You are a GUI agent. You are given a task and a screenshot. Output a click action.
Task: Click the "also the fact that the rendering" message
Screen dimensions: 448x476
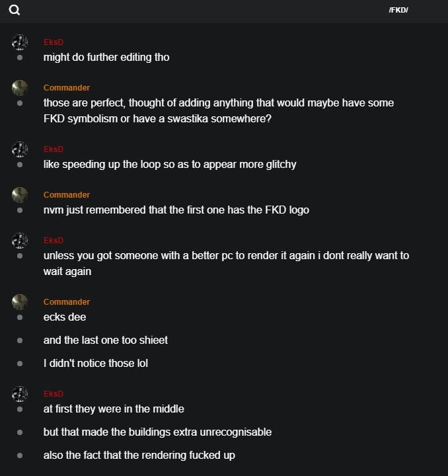pyautogui.click(x=139, y=456)
